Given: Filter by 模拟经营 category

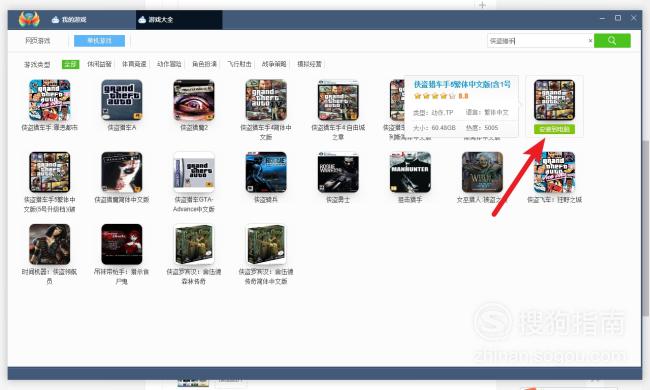Looking at the screenshot, I should pyautogui.click(x=309, y=64).
